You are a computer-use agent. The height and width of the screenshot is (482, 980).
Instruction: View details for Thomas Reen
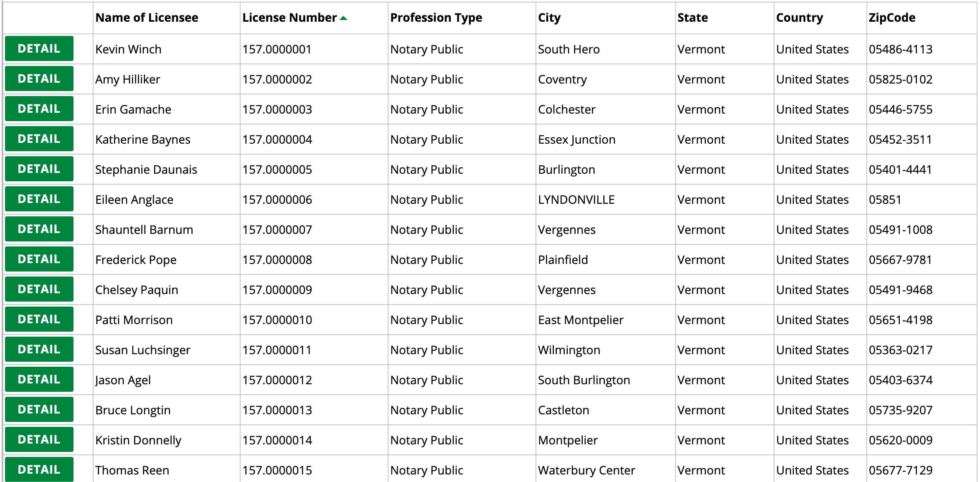tap(38, 469)
